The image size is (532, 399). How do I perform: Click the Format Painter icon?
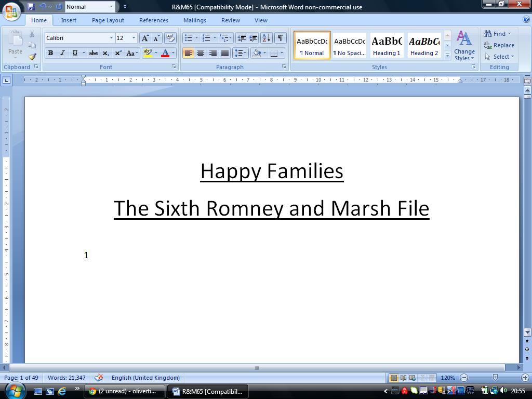pos(32,57)
